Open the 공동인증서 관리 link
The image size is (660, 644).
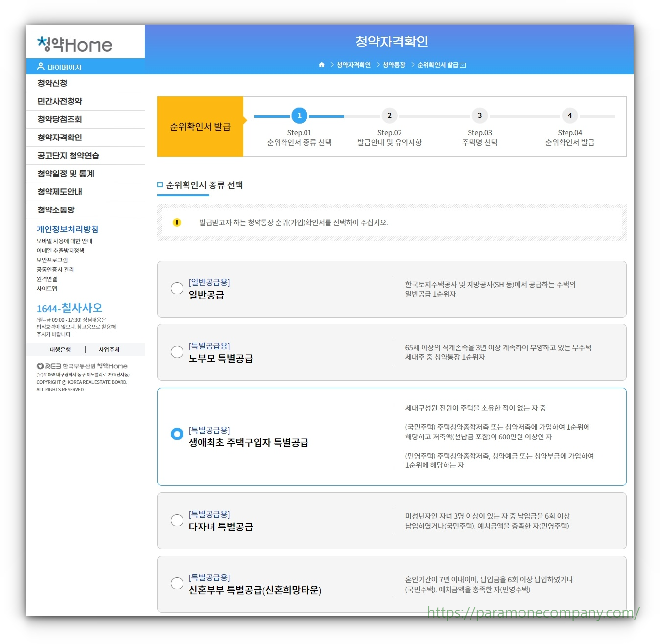tap(55, 270)
